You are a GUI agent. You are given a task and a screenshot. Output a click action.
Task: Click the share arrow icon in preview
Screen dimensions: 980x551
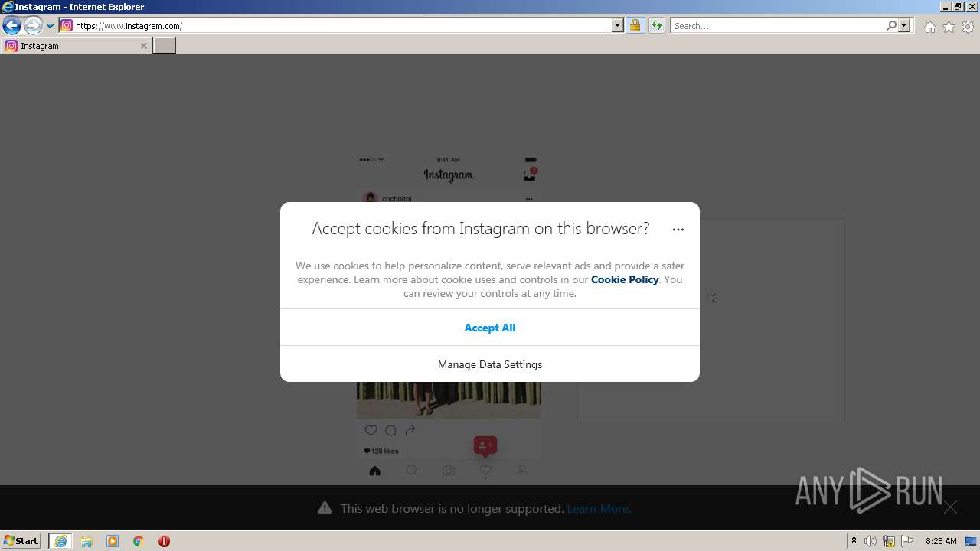click(x=410, y=430)
